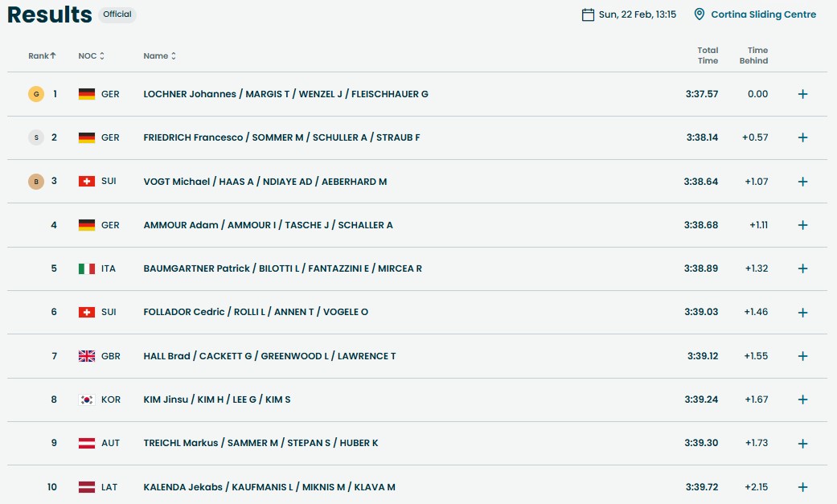Click the gold medal icon for rank 1
The height and width of the screenshot is (504, 837).
[35, 94]
